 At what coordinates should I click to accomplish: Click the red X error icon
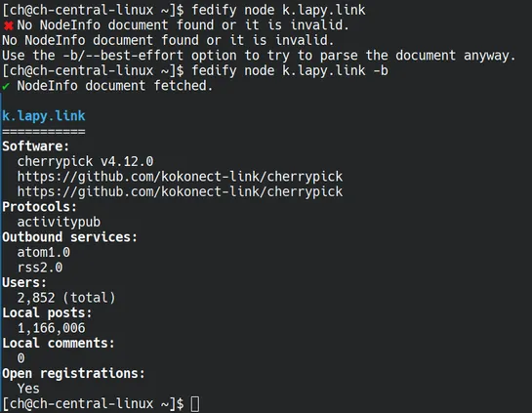(8, 25)
